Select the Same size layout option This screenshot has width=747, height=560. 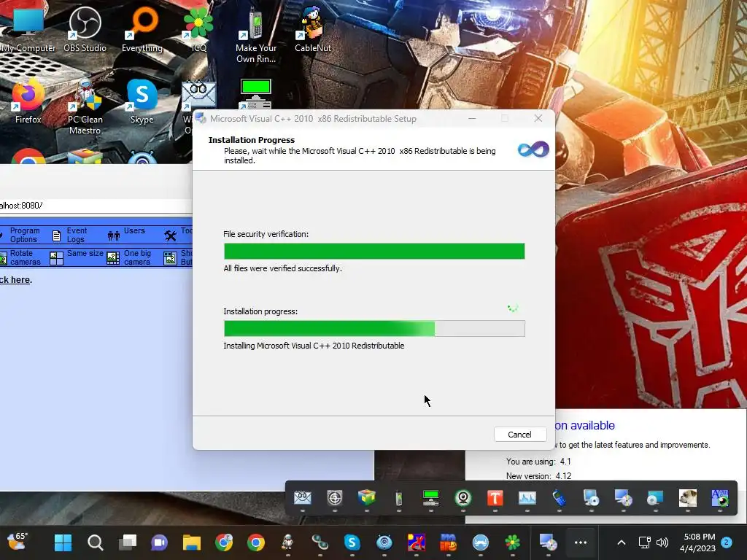pos(77,257)
